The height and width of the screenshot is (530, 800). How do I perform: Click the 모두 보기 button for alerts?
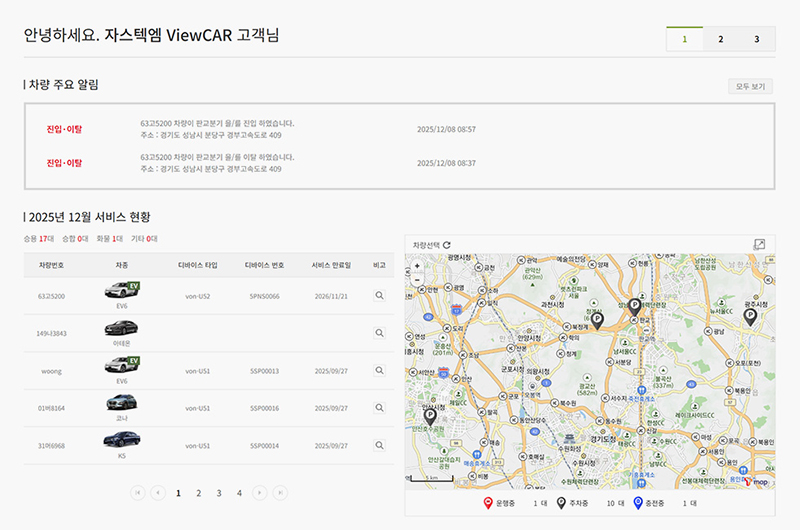tap(750, 86)
